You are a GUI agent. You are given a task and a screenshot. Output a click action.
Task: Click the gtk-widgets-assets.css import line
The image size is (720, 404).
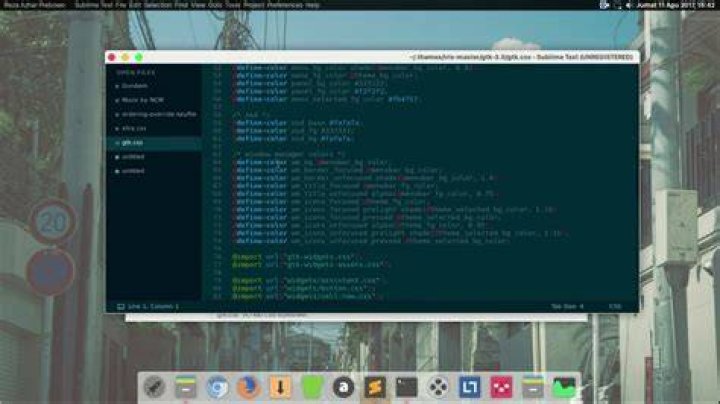pyautogui.click(x=311, y=264)
